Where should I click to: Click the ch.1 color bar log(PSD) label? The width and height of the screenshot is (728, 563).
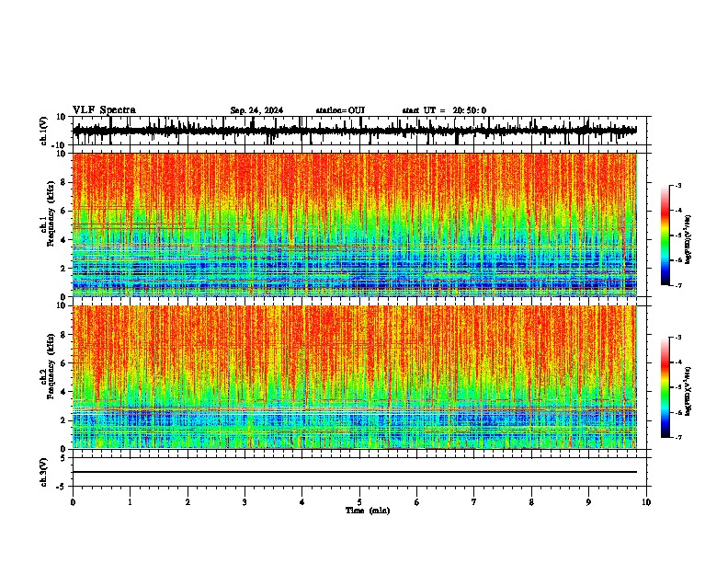point(688,239)
